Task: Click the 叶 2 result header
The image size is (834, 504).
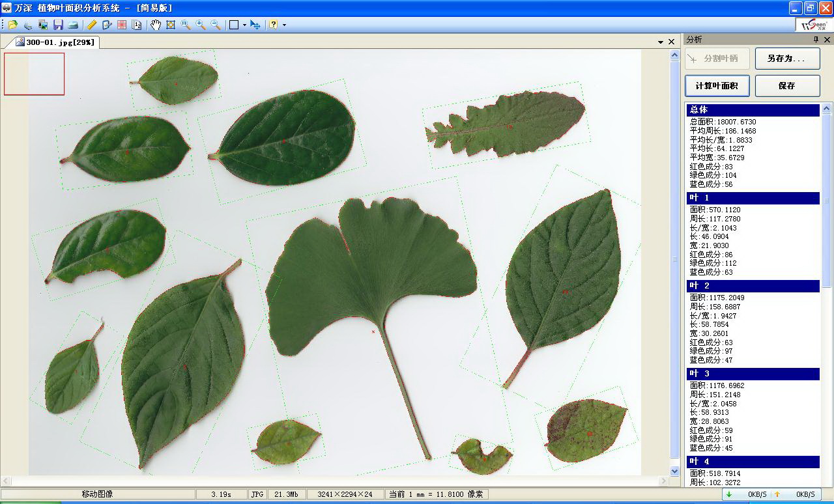Action: 753,286
